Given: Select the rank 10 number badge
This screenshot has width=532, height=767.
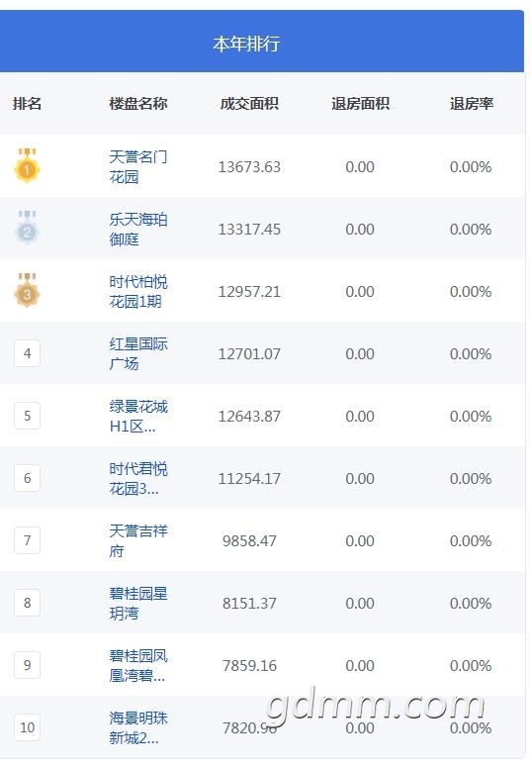Looking at the screenshot, I should pos(27,727).
